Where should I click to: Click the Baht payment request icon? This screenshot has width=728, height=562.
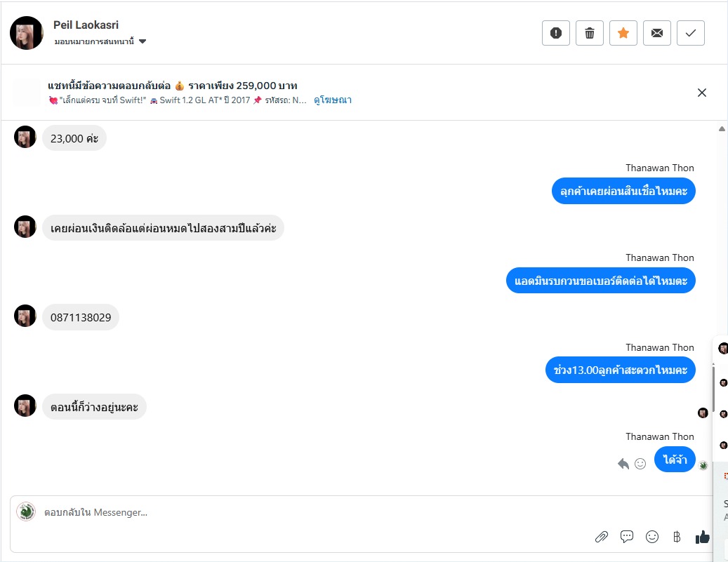[x=677, y=537]
